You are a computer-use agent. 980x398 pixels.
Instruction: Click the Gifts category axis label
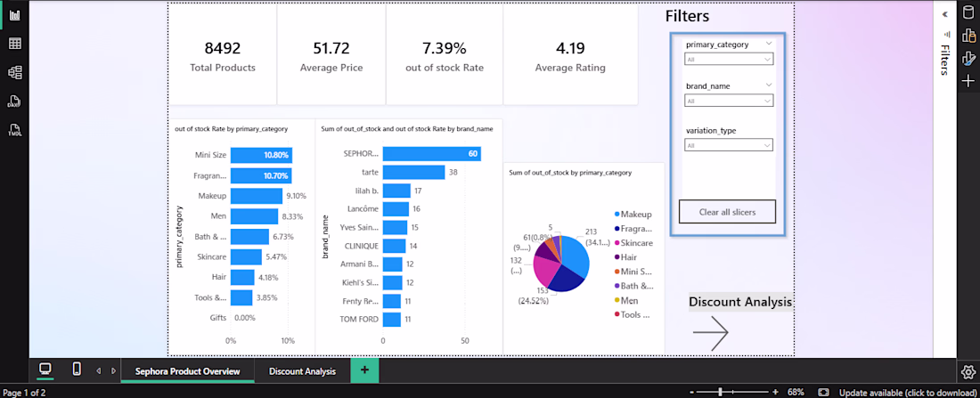tap(217, 317)
